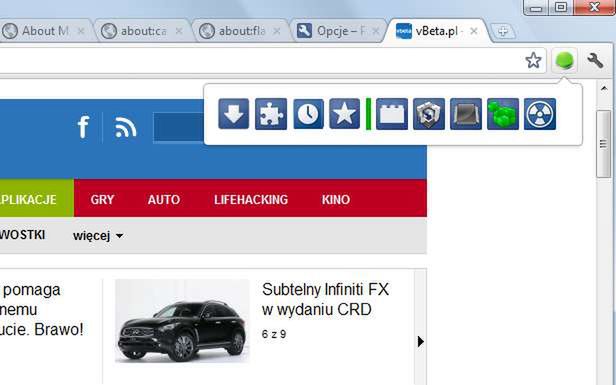Open the NOWOSTKI submenu link
Image resolution: width=616 pixels, height=385 pixels.
(x=23, y=235)
